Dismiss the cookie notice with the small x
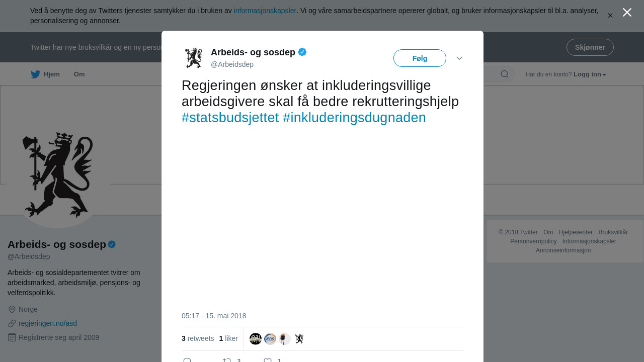Image resolution: width=644 pixels, height=362 pixels. click(610, 16)
